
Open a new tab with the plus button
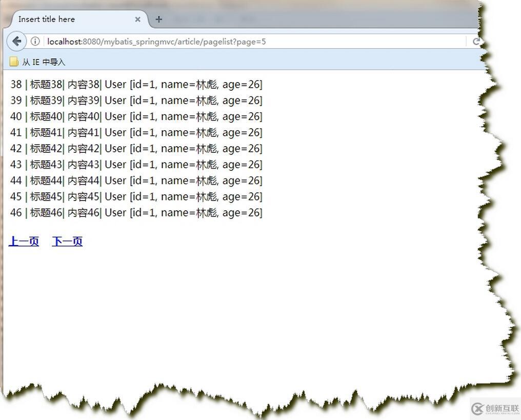point(159,19)
